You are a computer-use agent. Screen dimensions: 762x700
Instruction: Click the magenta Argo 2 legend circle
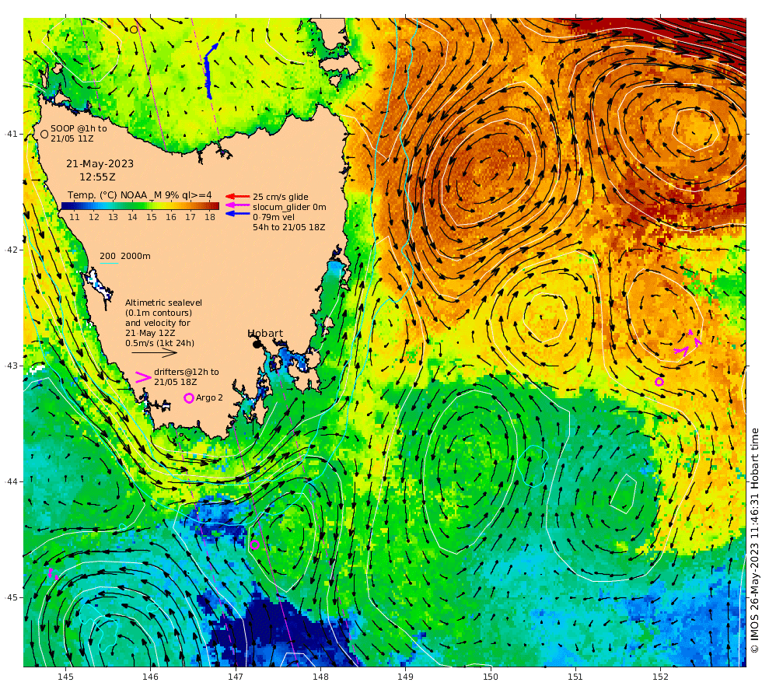pyautogui.click(x=189, y=398)
